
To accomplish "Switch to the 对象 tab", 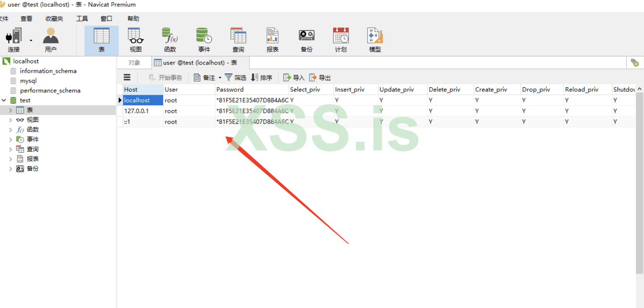I will pyautogui.click(x=134, y=63).
